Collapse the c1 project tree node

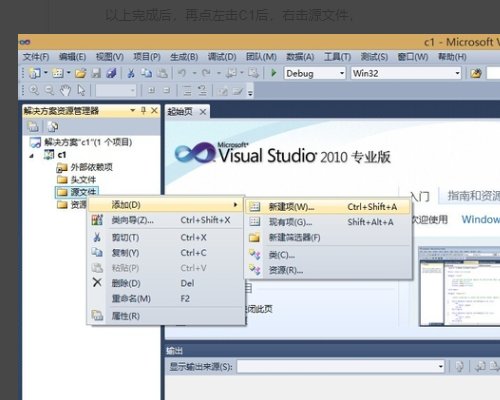point(32,155)
